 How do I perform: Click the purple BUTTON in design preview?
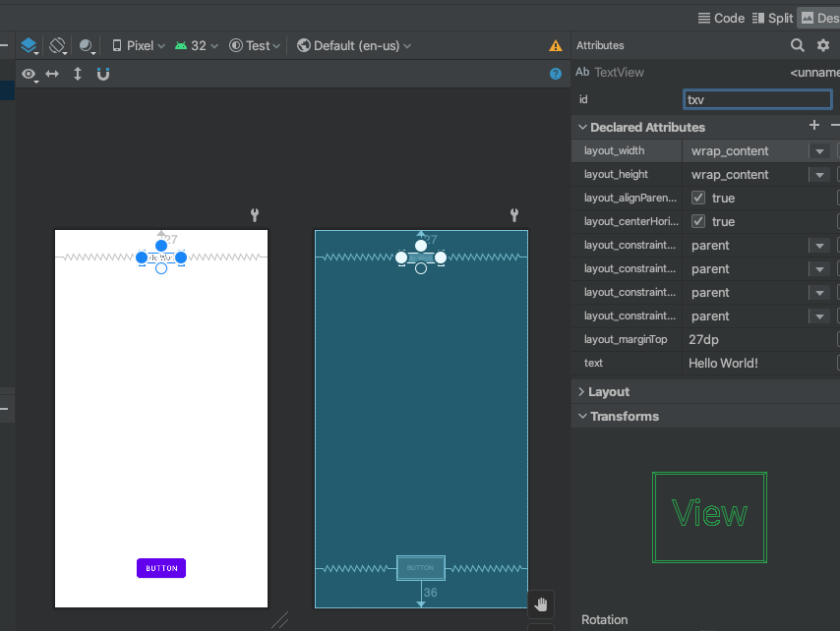pos(161,568)
